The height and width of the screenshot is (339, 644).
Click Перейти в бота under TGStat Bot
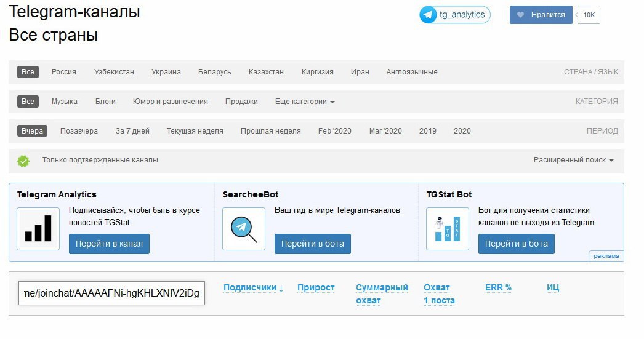click(517, 244)
